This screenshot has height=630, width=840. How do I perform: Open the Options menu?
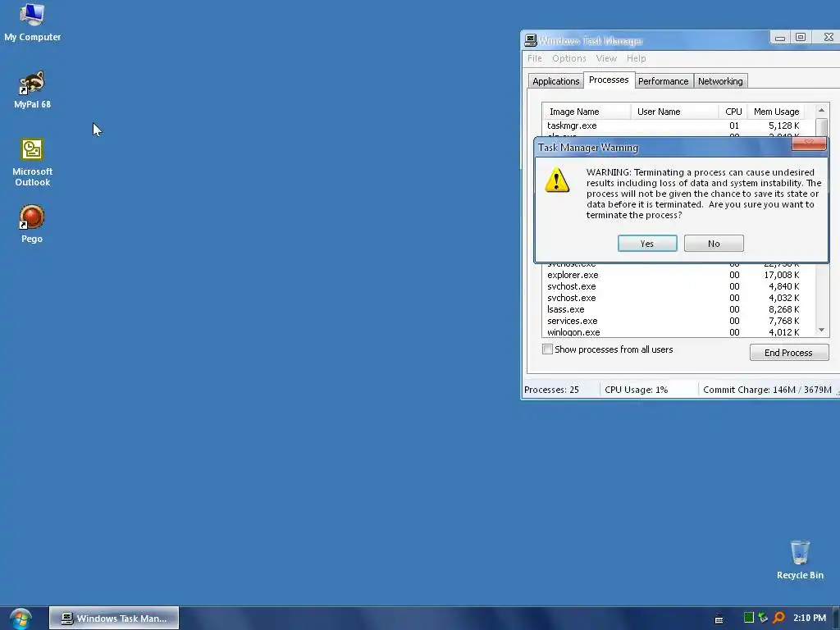pyautogui.click(x=569, y=58)
